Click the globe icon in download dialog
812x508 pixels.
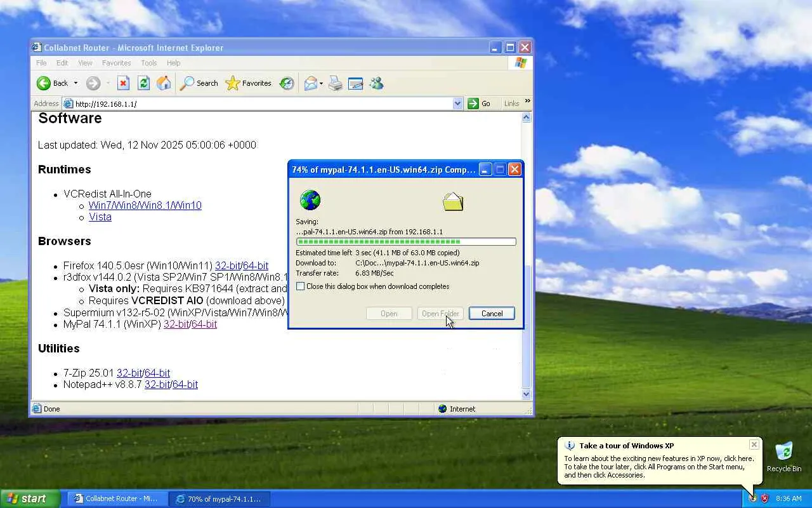(x=310, y=201)
